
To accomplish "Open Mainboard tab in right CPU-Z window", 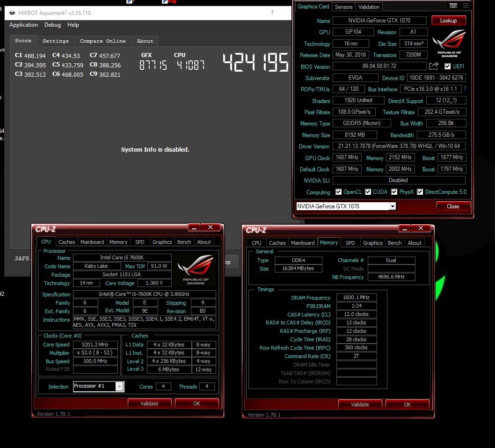I will pos(303,242).
